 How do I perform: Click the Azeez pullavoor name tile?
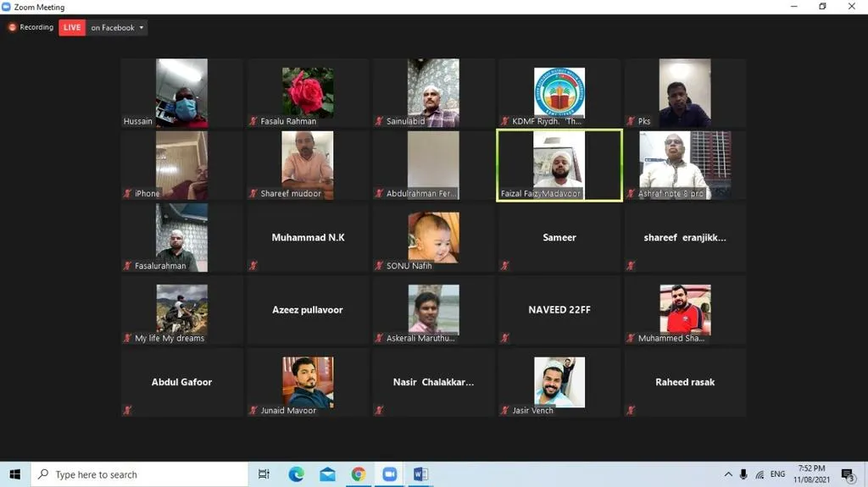pyautogui.click(x=308, y=310)
